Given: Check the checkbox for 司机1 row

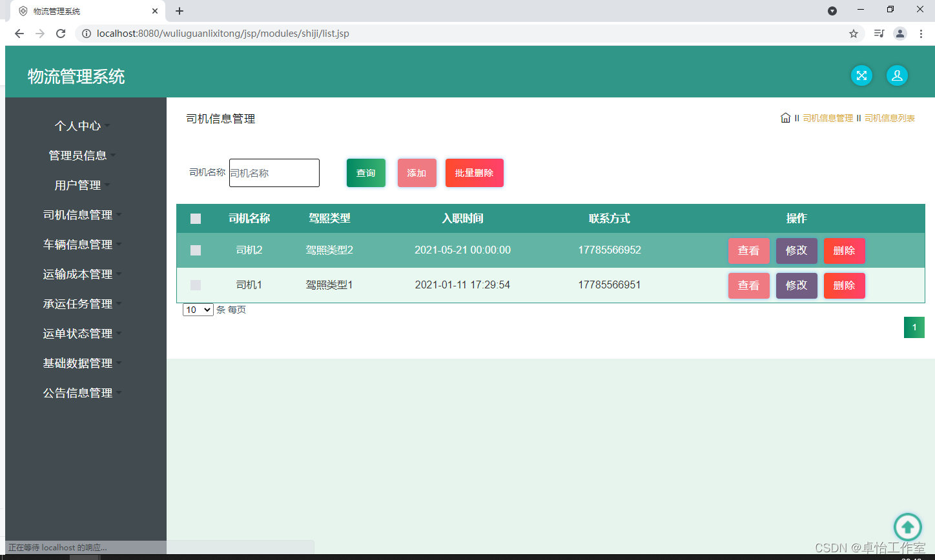Looking at the screenshot, I should pyautogui.click(x=196, y=285).
